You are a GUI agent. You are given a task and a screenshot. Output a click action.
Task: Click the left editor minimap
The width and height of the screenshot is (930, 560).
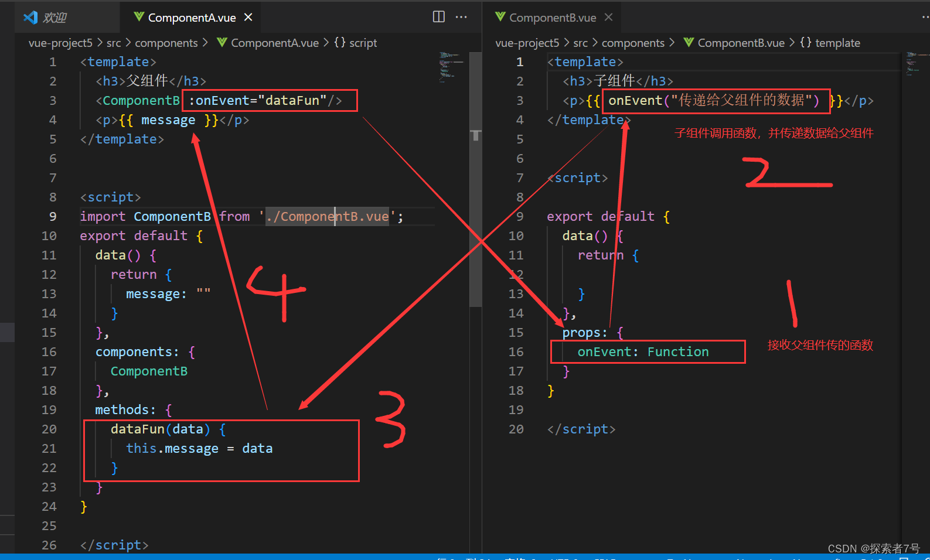451,67
